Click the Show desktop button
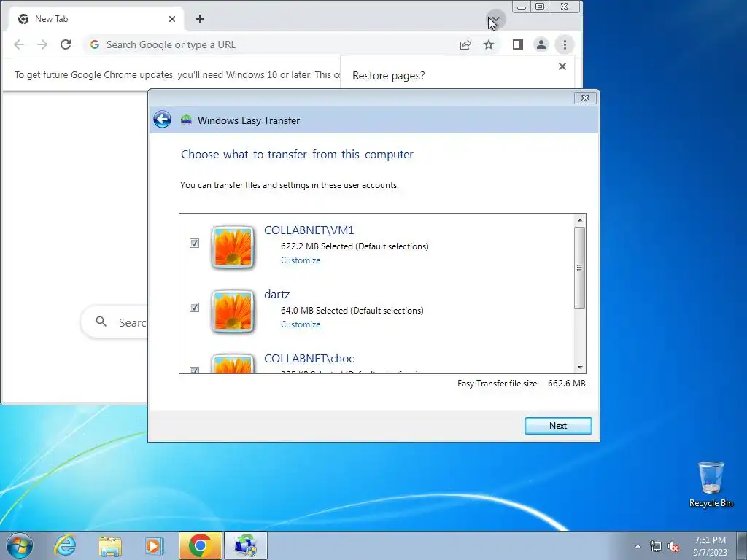 pyautogui.click(x=742, y=545)
